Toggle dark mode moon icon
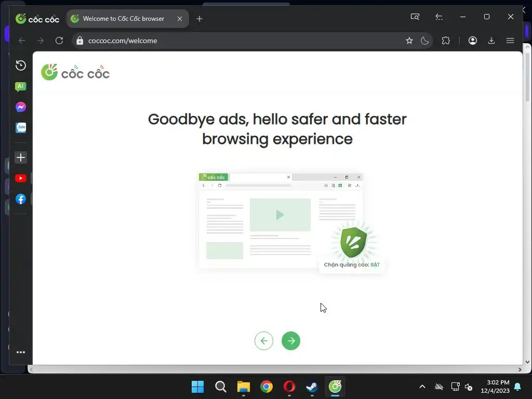 [x=425, y=41]
